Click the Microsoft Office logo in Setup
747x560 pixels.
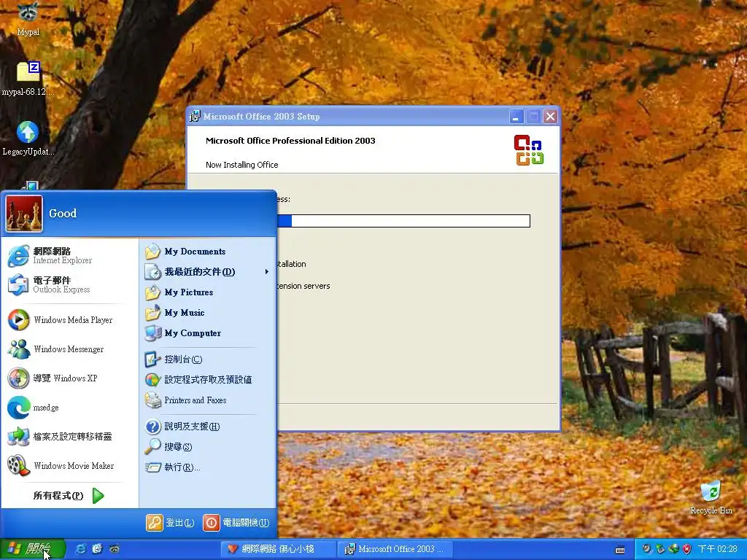[x=529, y=150]
